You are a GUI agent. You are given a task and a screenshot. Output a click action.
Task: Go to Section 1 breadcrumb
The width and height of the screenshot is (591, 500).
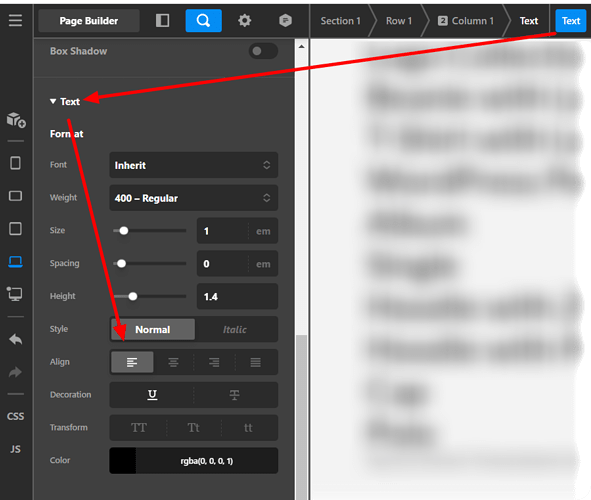340,21
